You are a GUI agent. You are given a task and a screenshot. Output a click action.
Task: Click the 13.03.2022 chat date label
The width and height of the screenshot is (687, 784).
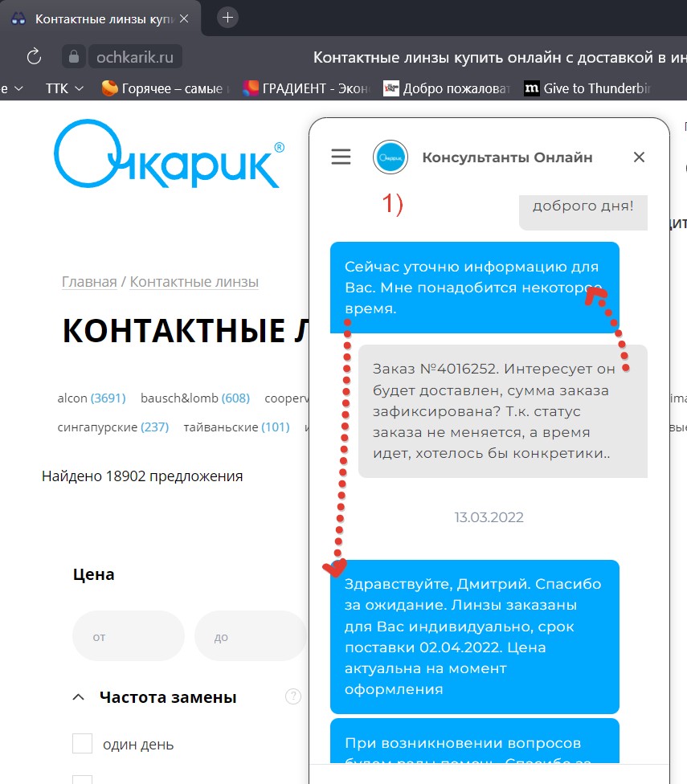pos(489,517)
